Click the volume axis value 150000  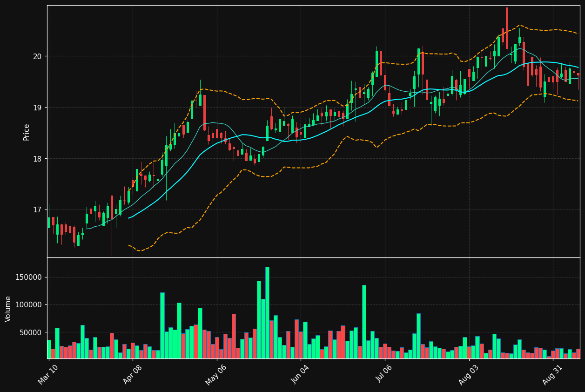click(x=29, y=277)
